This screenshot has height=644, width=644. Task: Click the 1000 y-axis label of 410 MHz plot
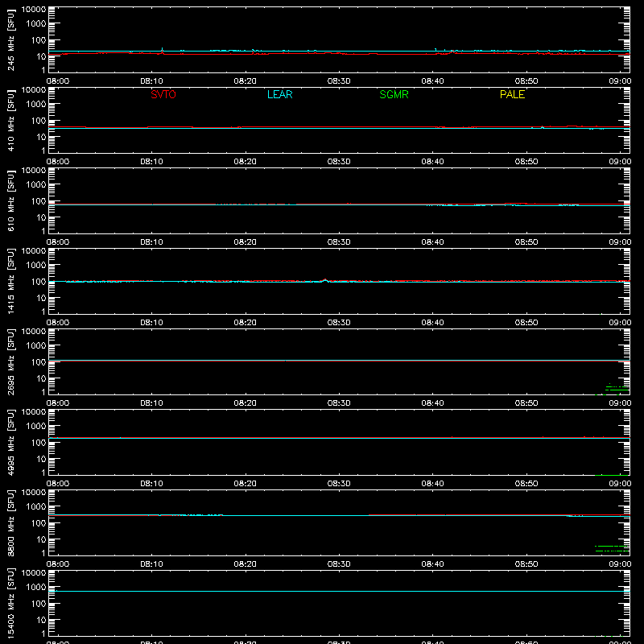tap(36, 105)
